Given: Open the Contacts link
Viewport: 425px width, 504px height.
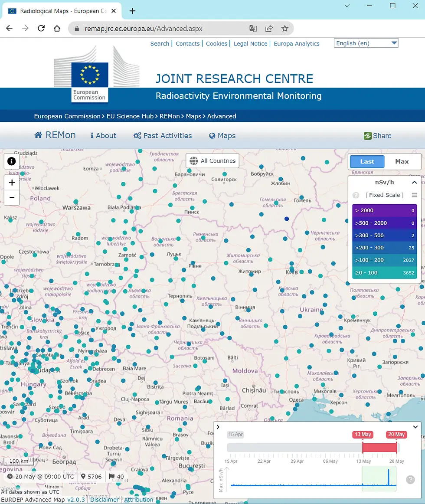Looking at the screenshot, I should pyautogui.click(x=188, y=43).
